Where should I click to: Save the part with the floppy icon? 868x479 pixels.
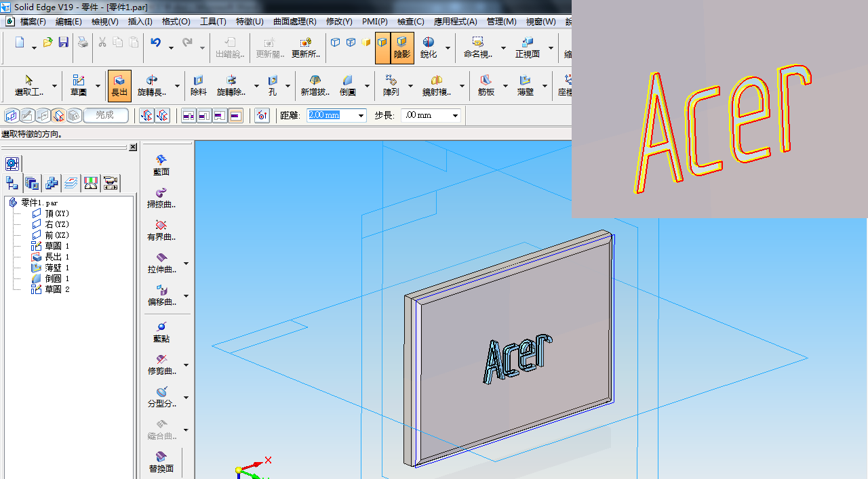(63, 43)
